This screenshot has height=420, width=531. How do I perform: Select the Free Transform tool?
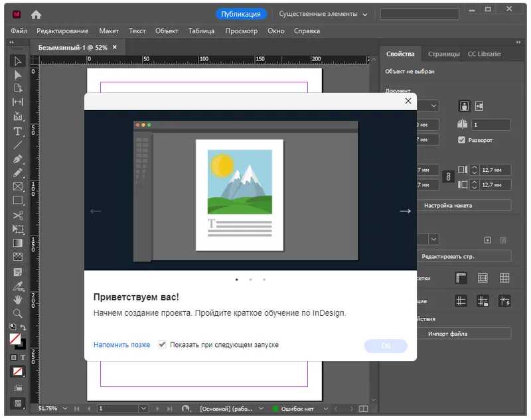(x=18, y=229)
